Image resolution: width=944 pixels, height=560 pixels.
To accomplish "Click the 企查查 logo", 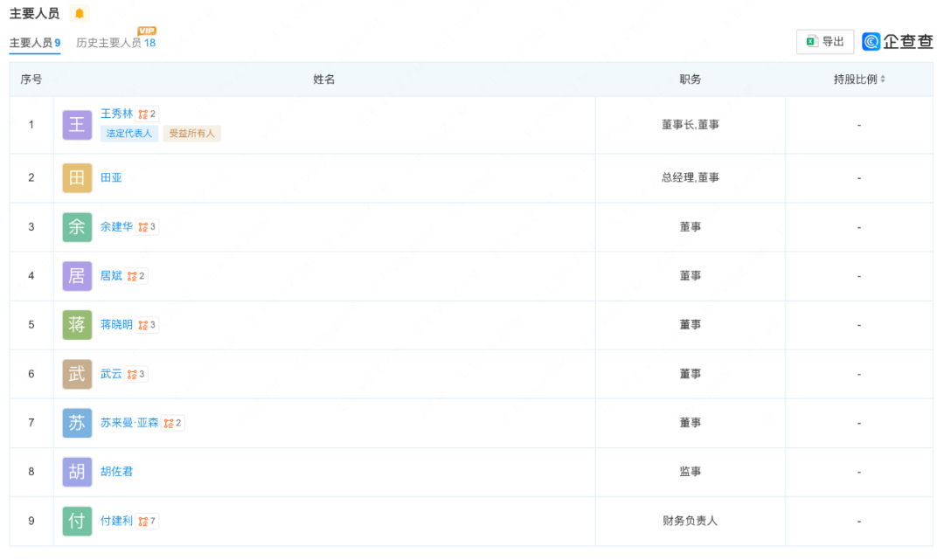I will point(898,42).
